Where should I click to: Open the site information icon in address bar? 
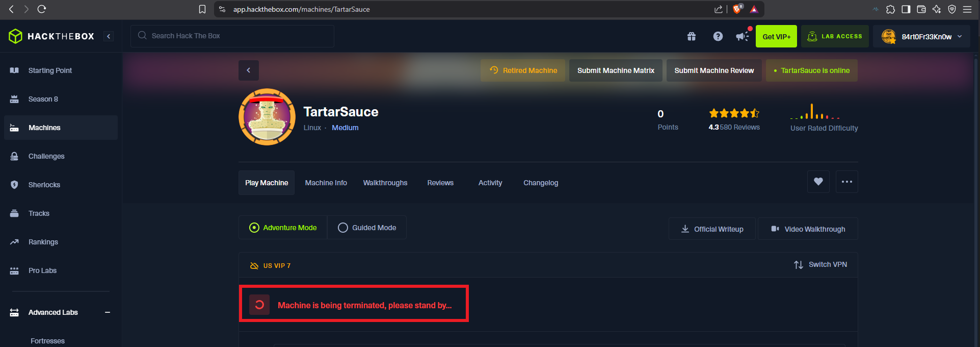(222, 9)
